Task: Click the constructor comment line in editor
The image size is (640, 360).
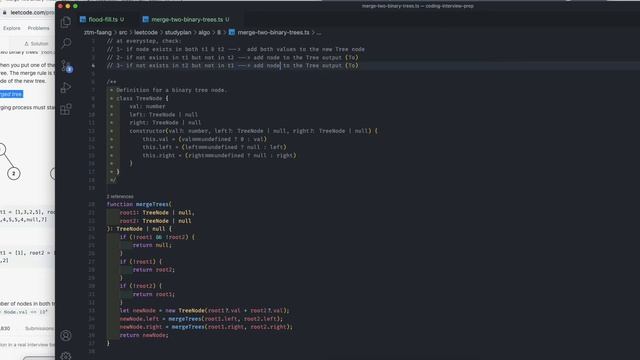Action: click(x=253, y=131)
